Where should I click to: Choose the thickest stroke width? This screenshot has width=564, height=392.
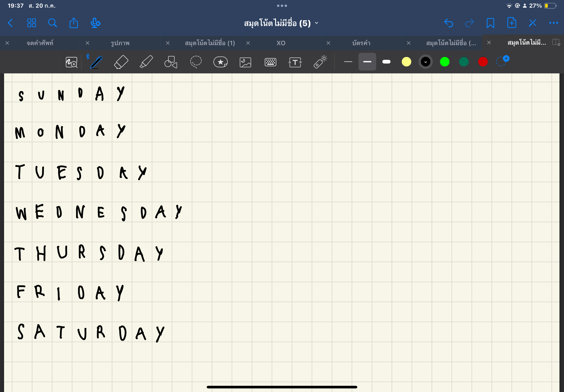point(386,62)
